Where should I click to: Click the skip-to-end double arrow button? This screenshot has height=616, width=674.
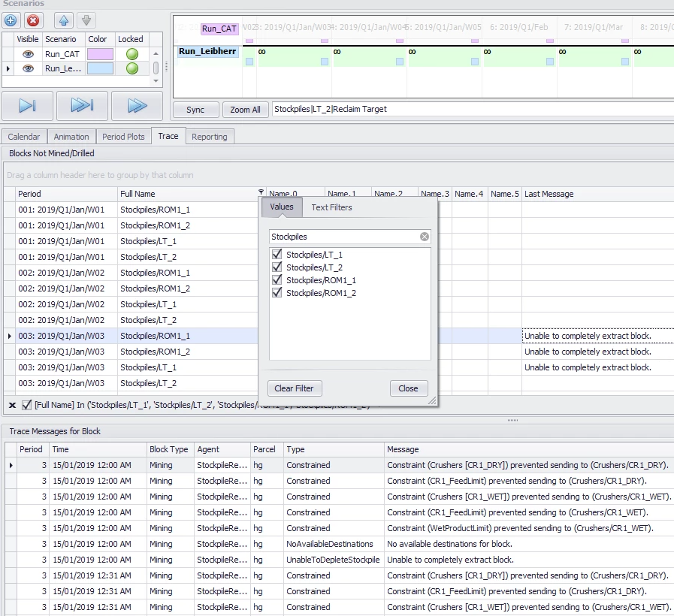pyautogui.click(x=82, y=106)
